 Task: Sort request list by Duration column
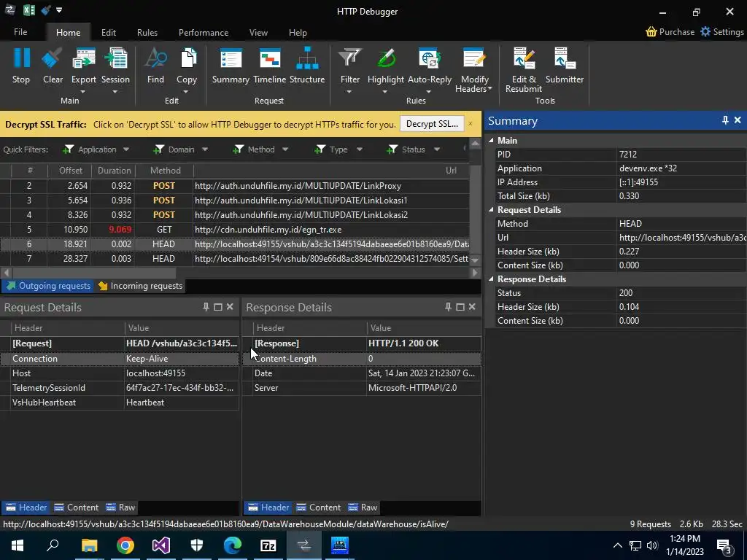pos(114,171)
